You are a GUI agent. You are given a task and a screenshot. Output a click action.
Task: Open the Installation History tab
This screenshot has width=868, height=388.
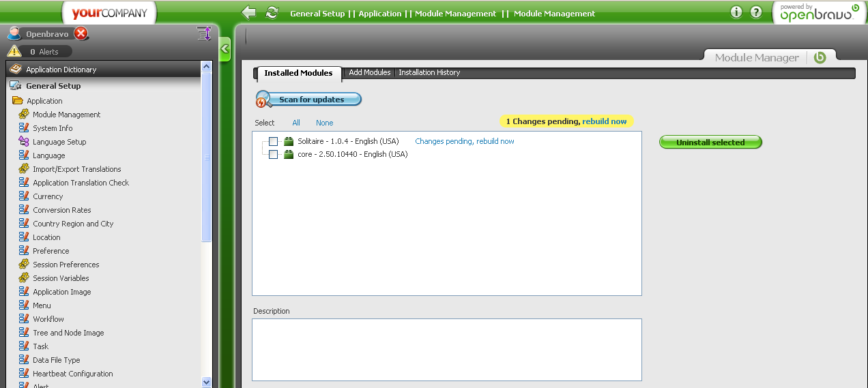429,72
